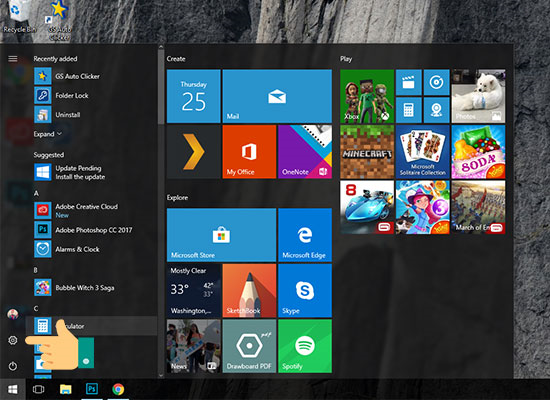The height and width of the screenshot is (400, 550).
Task: Open Google Chrome from the taskbar
Action: click(118, 389)
